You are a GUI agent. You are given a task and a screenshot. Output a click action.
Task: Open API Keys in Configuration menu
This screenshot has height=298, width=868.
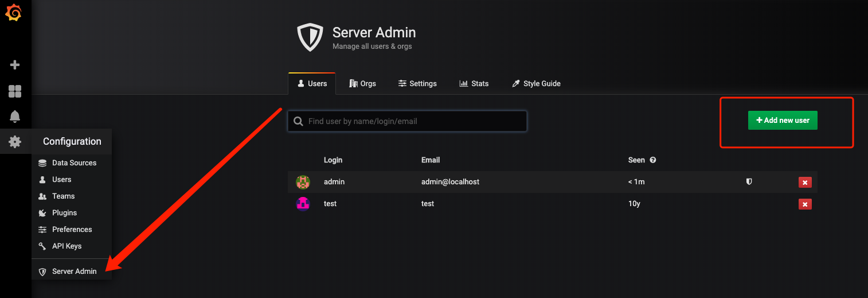point(72,246)
